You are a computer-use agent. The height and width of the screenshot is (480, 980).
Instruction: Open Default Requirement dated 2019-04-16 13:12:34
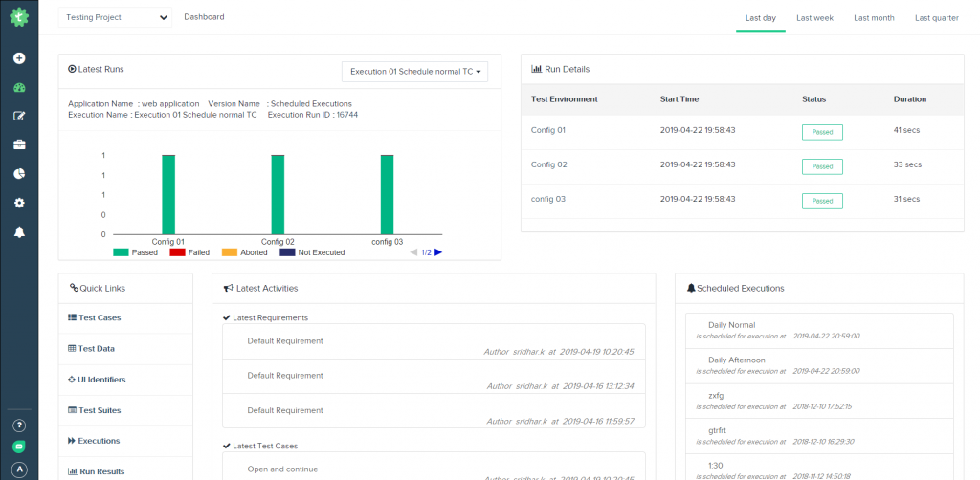(x=434, y=377)
